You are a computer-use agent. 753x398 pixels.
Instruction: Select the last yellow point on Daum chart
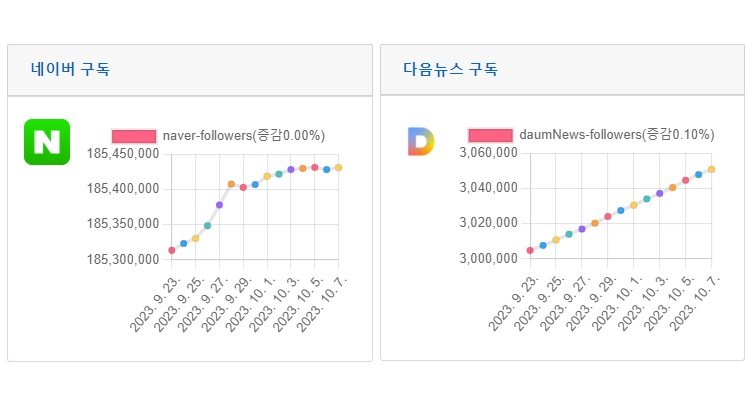coord(712,169)
